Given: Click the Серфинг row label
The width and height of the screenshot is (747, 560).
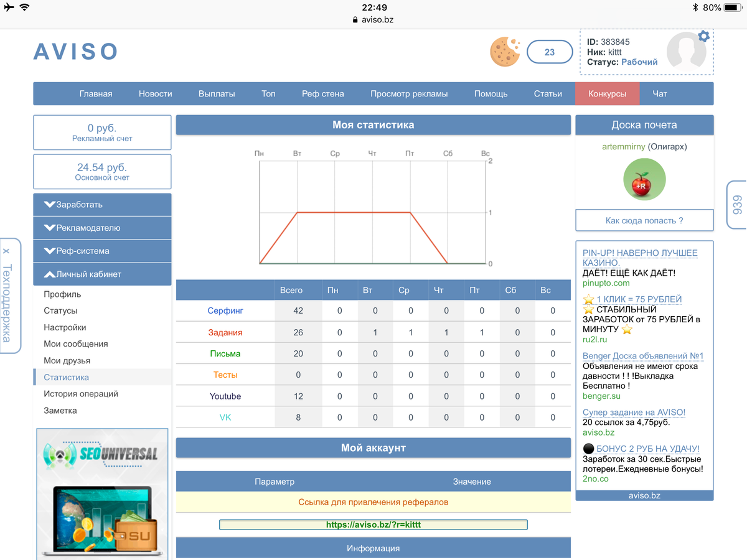Looking at the screenshot, I should [225, 310].
